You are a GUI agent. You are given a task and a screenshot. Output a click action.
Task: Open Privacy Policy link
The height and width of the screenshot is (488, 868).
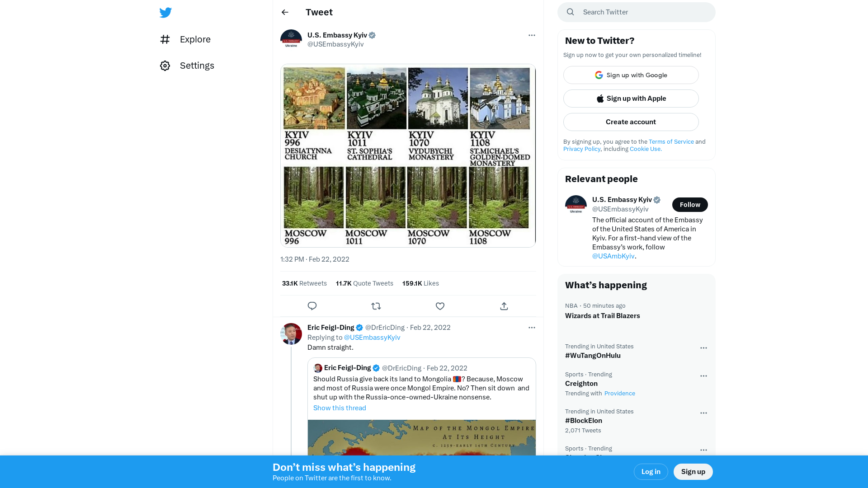[582, 149]
